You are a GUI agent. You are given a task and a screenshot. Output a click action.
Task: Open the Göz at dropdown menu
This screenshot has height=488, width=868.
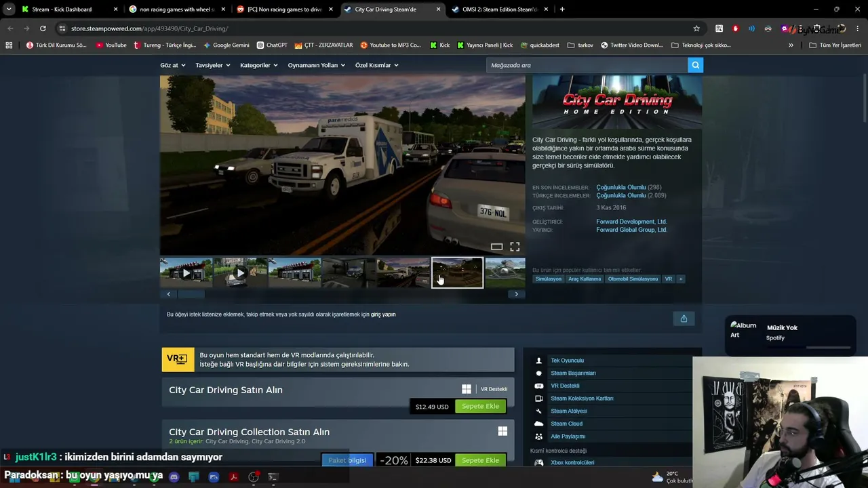coord(172,65)
